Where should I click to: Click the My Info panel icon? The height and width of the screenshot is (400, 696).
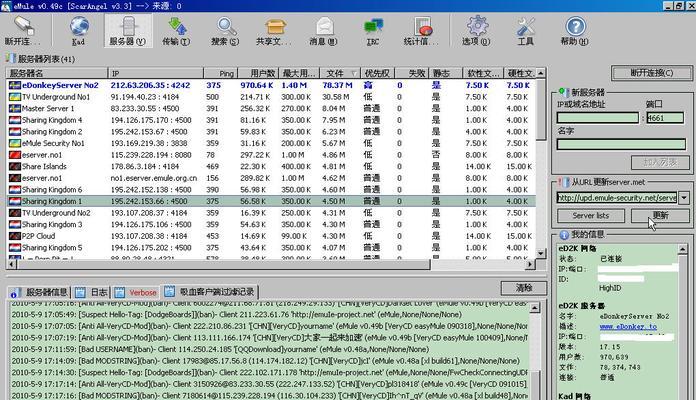564,235
